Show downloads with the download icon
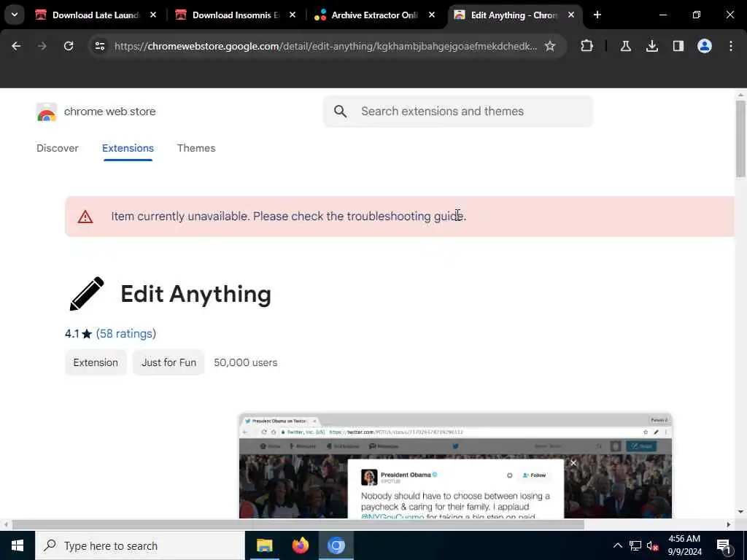 (x=652, y=46)
